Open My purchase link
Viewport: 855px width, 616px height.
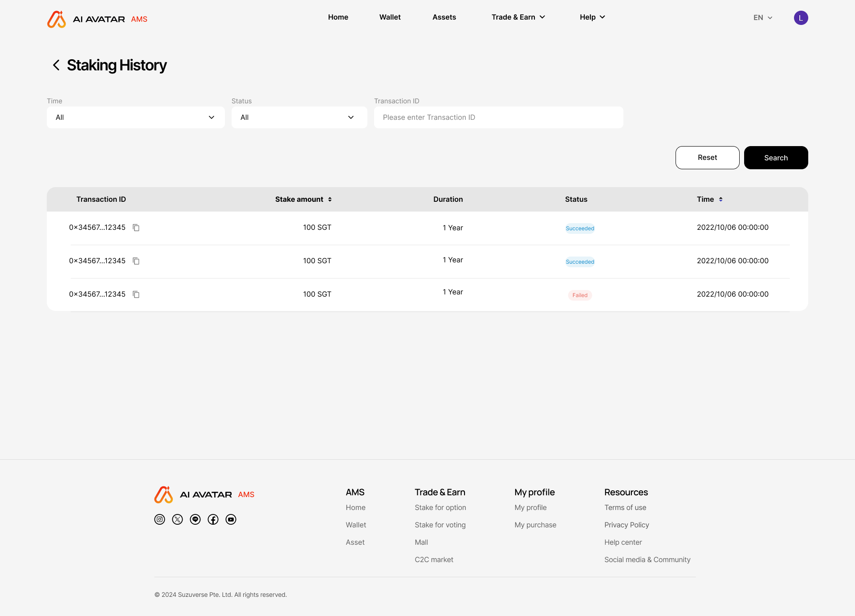(535, 525)
